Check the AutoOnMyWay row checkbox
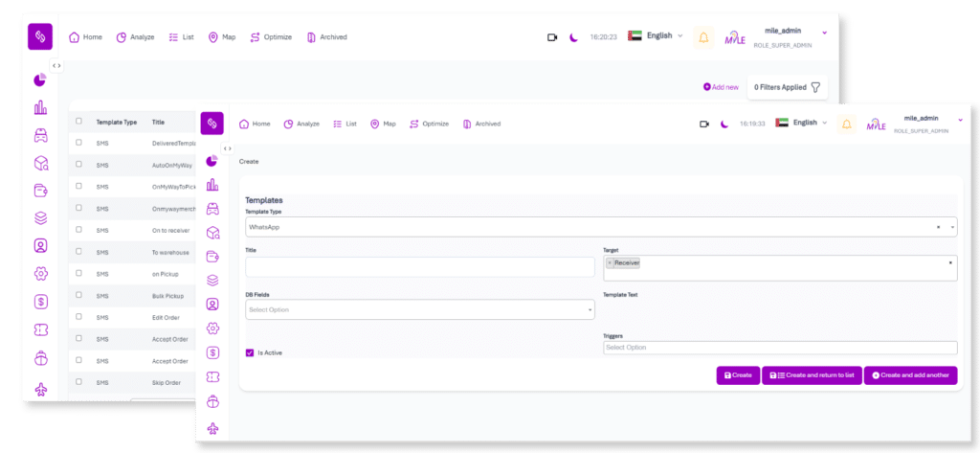Screen dimensions: 980x453 tap(78, 164)
